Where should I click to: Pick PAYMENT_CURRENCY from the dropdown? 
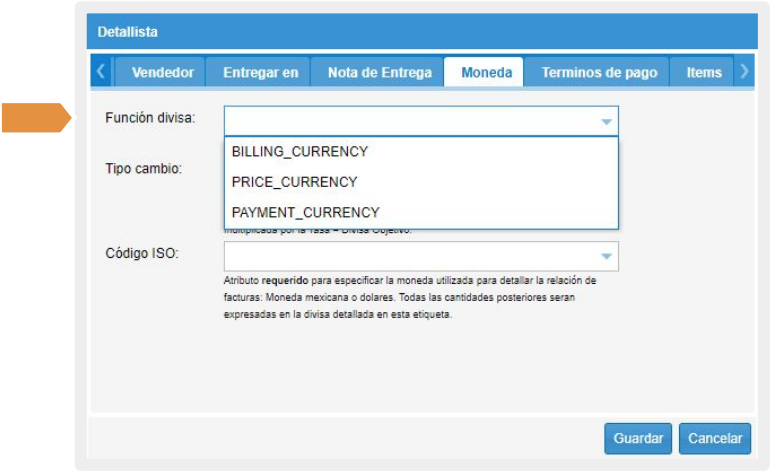[x=305, y=212]
